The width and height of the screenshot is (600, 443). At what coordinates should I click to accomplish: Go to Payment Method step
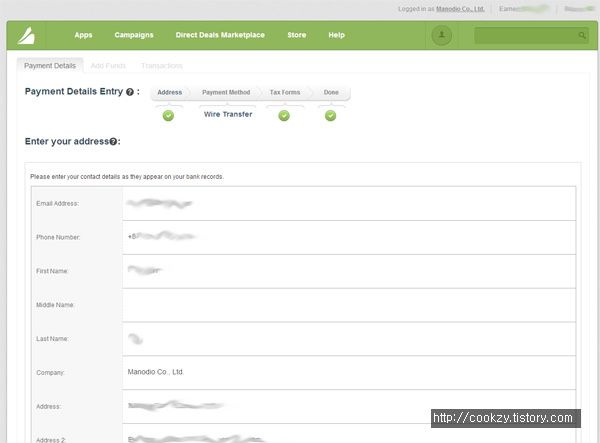click(x=226, y=93)
